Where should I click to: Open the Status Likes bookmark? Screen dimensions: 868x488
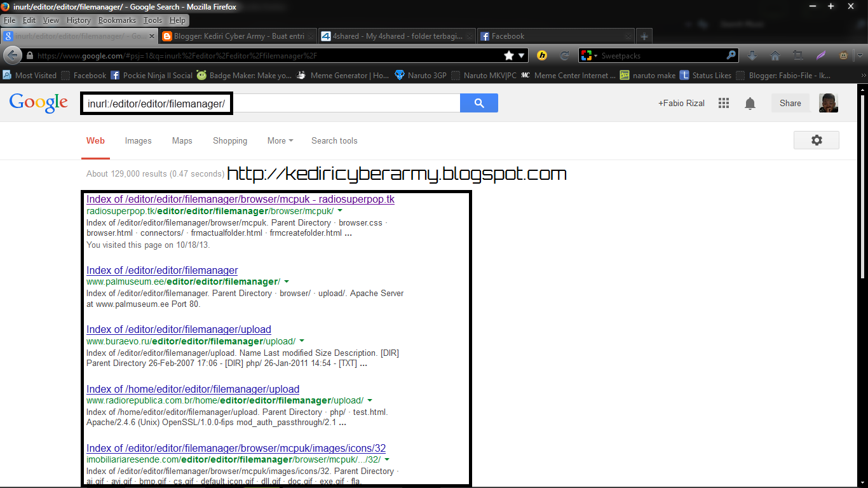pyautogui.click(x=705, y=75)
